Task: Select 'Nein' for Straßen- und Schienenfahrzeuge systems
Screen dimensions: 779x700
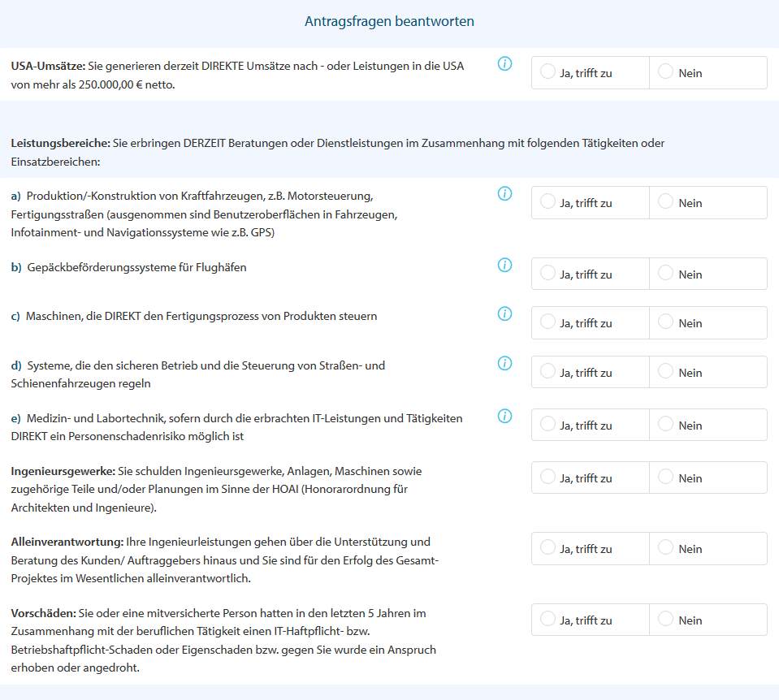Action: pos(666,372)
